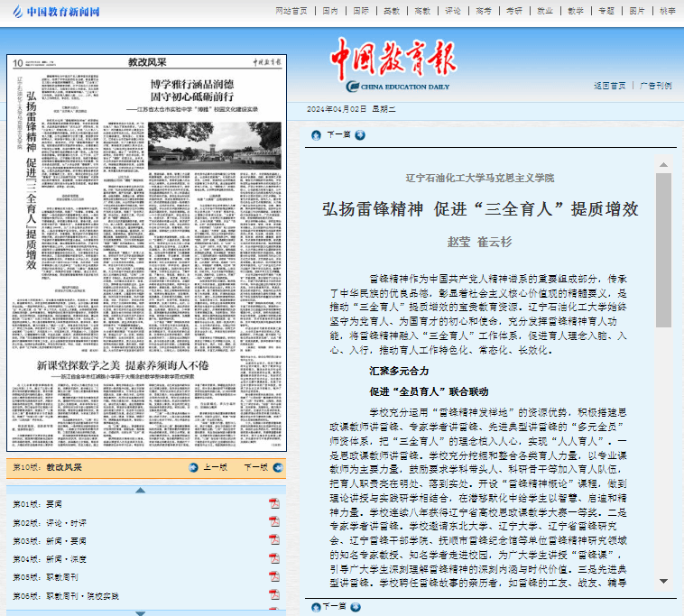Open 广告刊例 link
The image size is (684, 616).
[x=655, y=85]
